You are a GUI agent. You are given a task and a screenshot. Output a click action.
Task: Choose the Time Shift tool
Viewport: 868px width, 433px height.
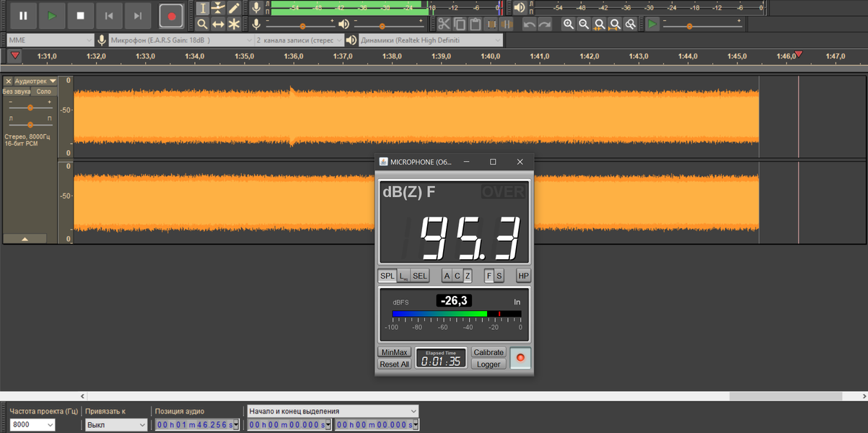coord(218,24)
